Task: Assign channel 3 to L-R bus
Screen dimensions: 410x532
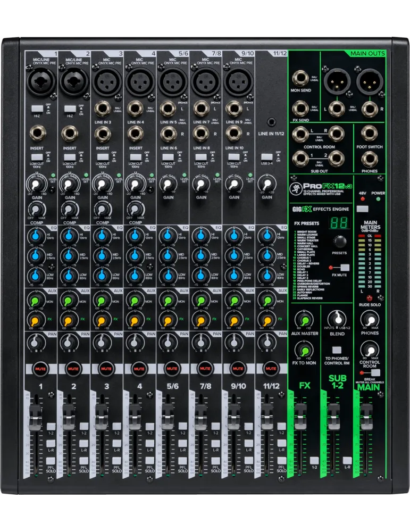Action: pyautogui.click(x=116, y=443)
